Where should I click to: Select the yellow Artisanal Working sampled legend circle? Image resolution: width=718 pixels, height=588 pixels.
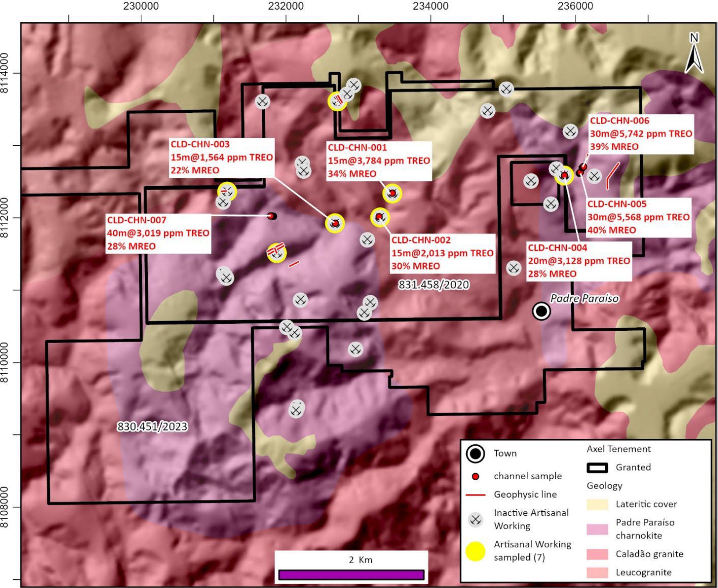click(x=475, y=551)
